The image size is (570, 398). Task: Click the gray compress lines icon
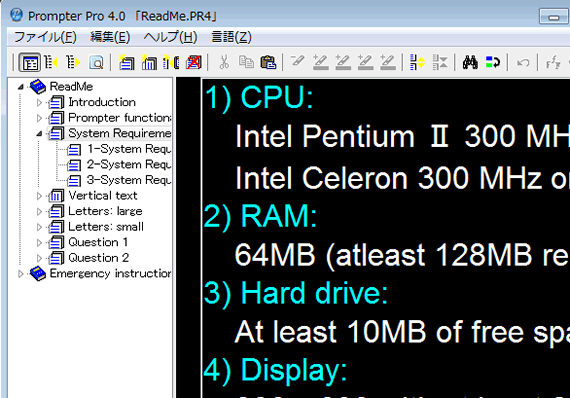pos(440,63)
